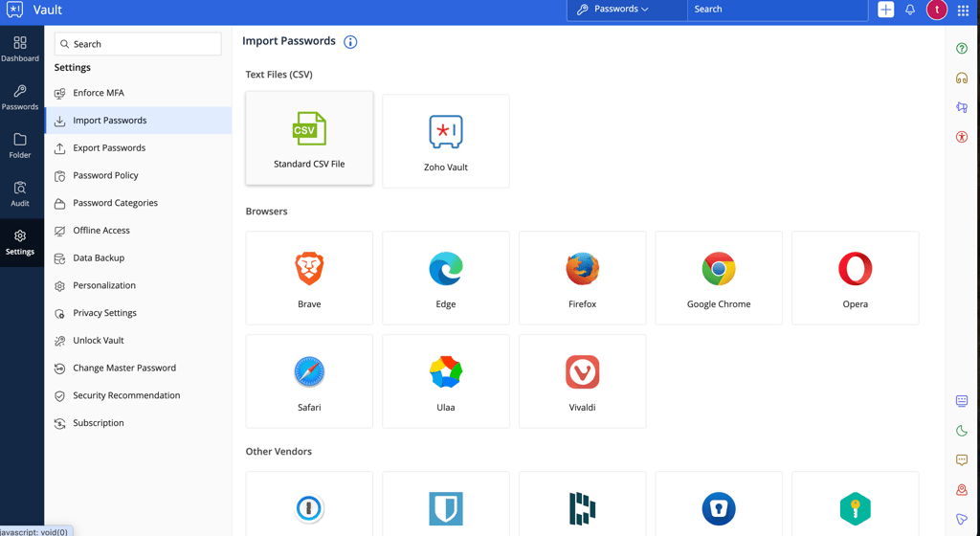Select the 1Password vendor icon
This screenshot has height=536, width=980.
coord(309,508)
